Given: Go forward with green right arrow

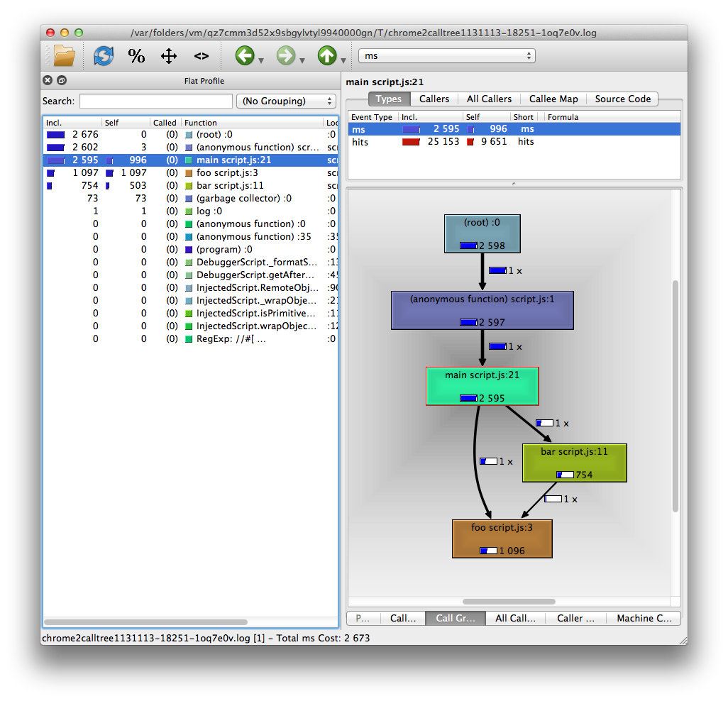Looking at the screenshot, I should pyautogui.click(x=285, y=56).
